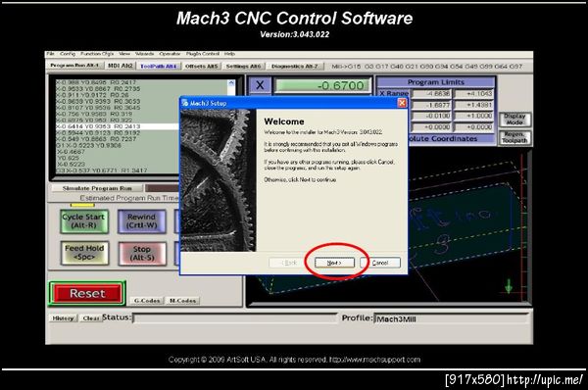Click Cancel in the Mach3 Setup dialog
This screenshot has width=588, height=390.
[380, 263]
